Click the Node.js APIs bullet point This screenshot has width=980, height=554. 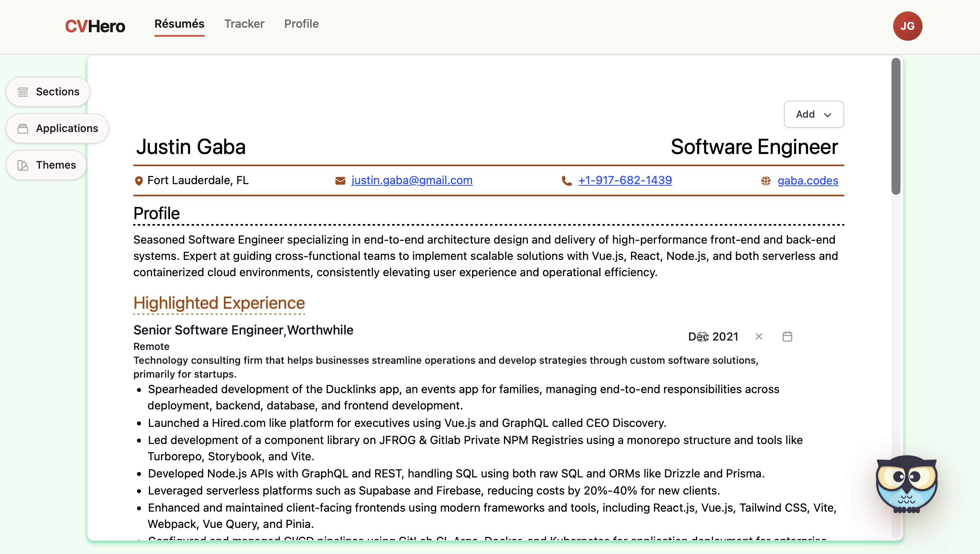456,474
